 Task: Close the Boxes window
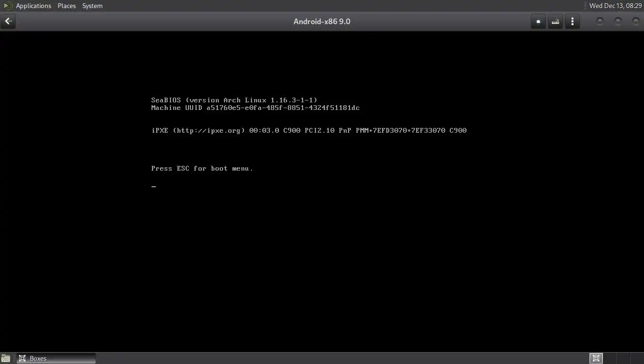pos(636,21)
